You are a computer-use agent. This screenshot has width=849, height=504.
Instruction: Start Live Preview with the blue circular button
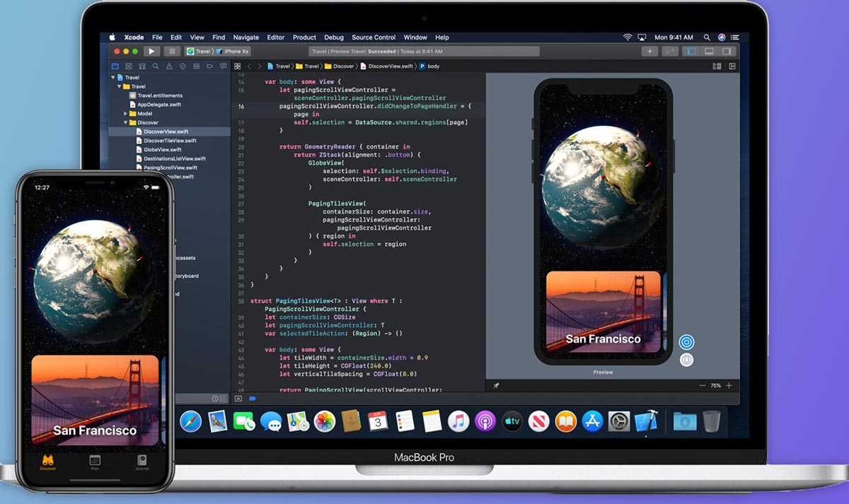pyautogui.click(x=686, y=342)
